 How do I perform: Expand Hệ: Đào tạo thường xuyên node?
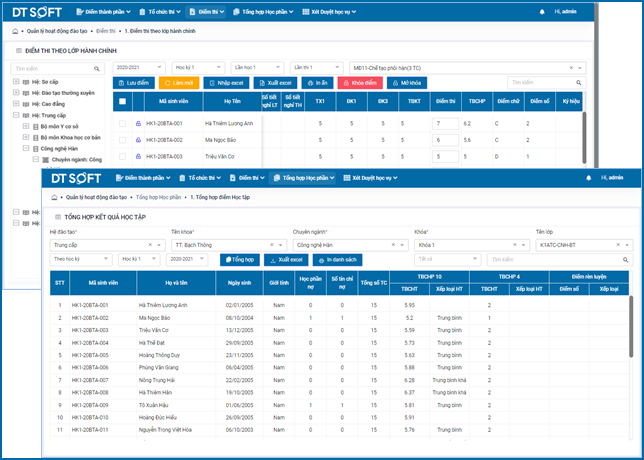pyautogui.click(x=16, y=93)
